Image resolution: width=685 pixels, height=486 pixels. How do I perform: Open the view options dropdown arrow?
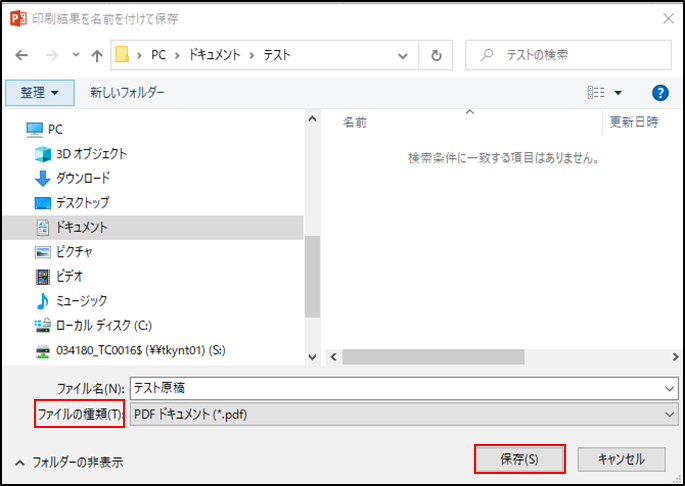[618, 93]
